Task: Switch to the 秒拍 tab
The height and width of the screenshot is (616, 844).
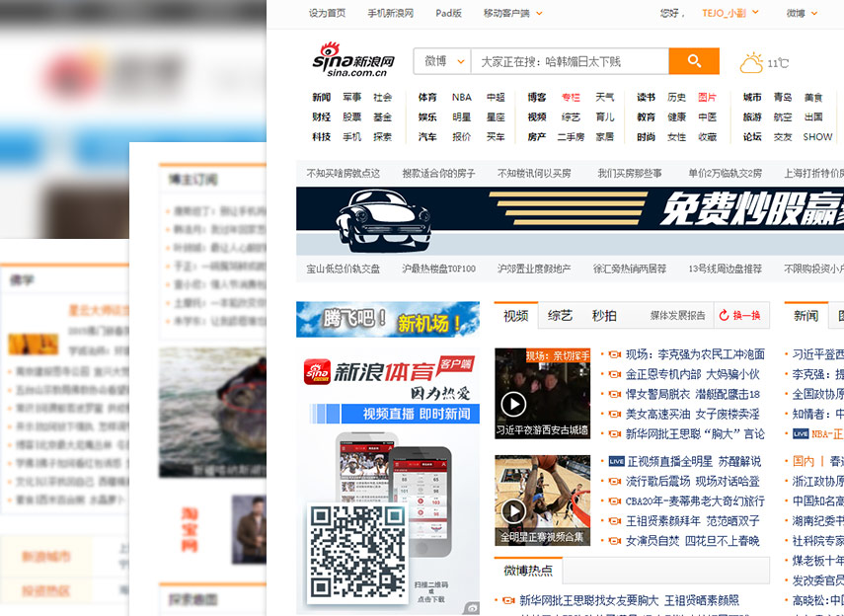Action: click(x=604, y=316)
